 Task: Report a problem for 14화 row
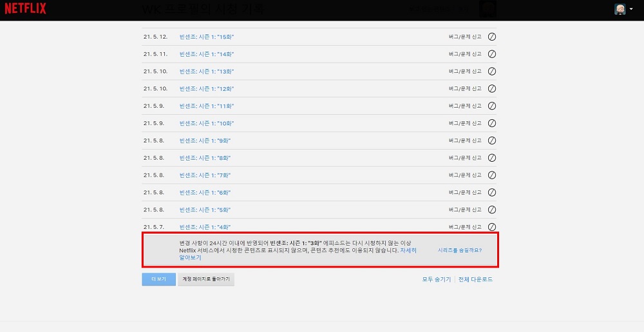(465, 54)
